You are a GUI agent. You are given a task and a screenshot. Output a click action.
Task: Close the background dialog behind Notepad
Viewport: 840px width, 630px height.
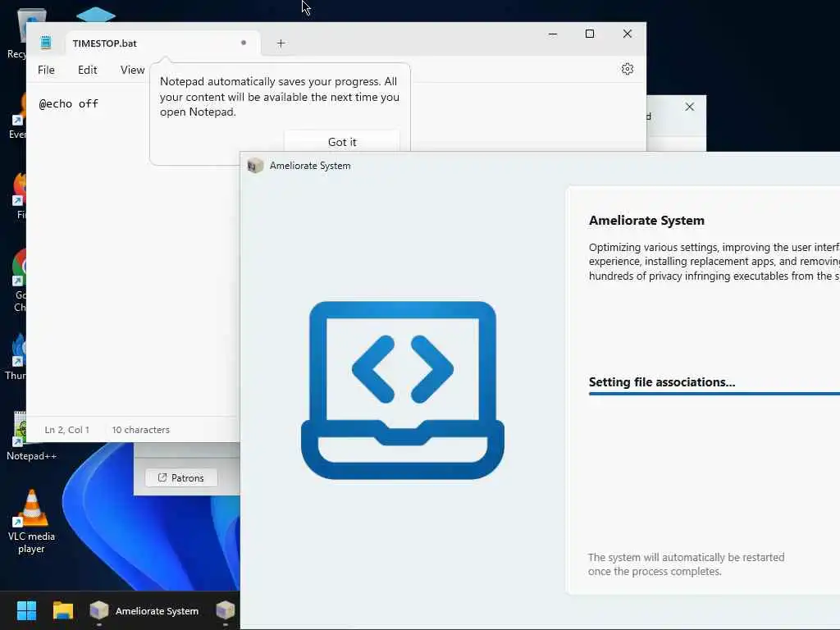[689, 107]
